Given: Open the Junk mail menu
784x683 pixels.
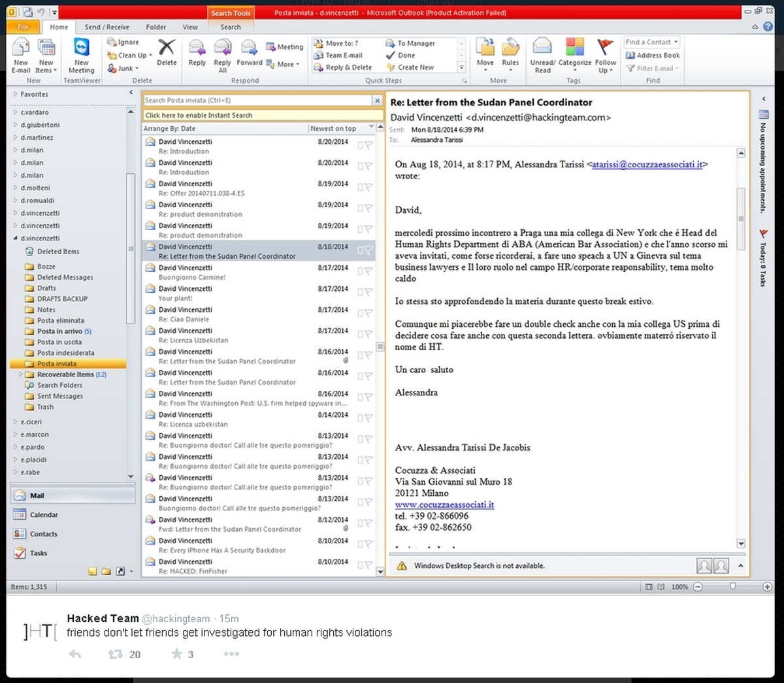Looking at the screenshot, I should 123,68.
